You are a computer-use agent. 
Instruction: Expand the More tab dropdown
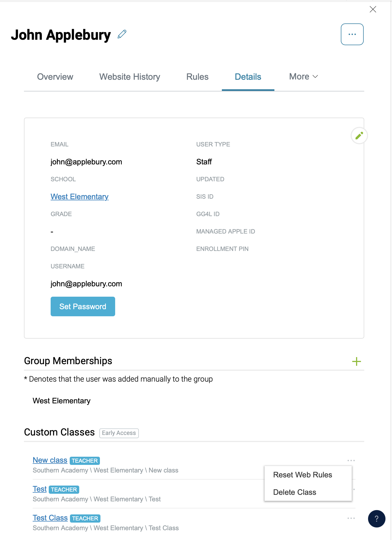click(x=303, y=76)
